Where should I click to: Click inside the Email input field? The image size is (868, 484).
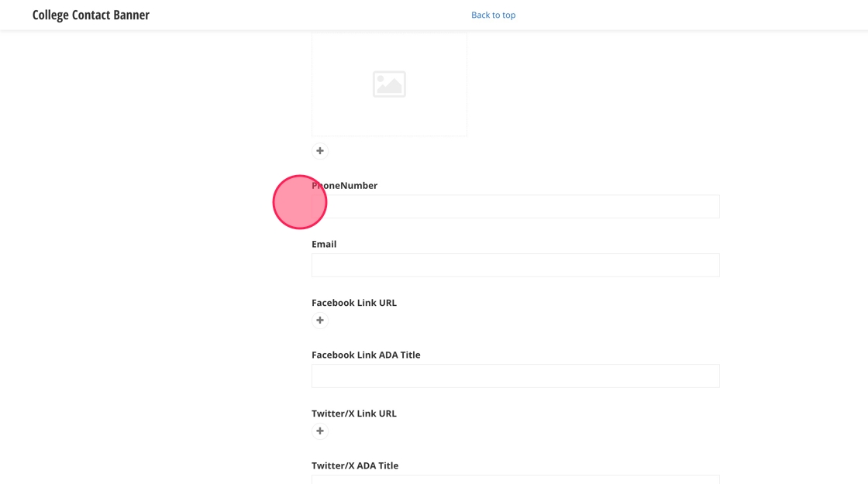click(515, 266)
